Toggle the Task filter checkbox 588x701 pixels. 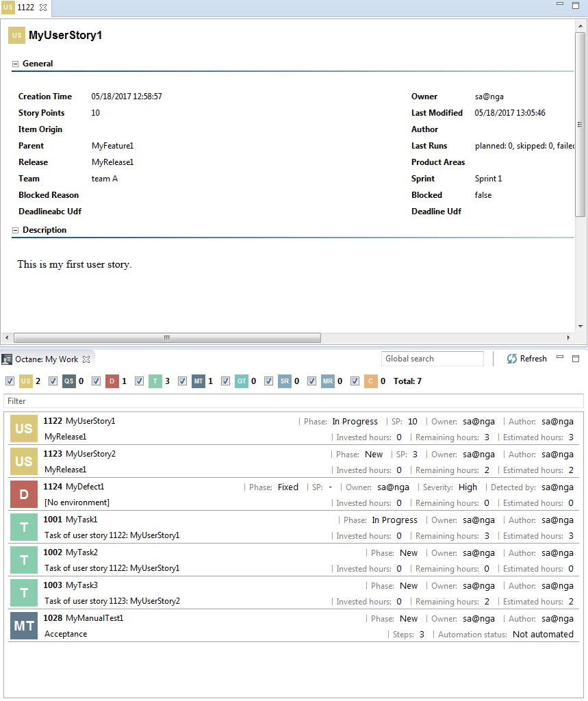click(x=139, y=381)
